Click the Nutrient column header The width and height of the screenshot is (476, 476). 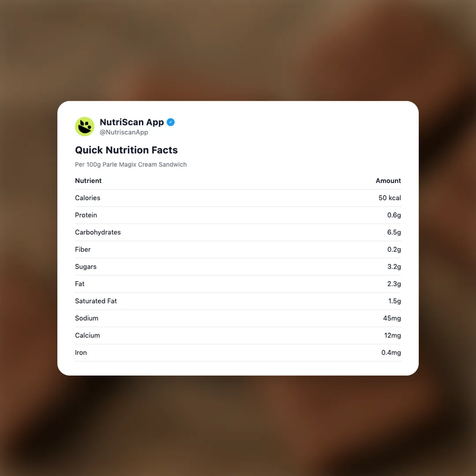pos(88,181)
